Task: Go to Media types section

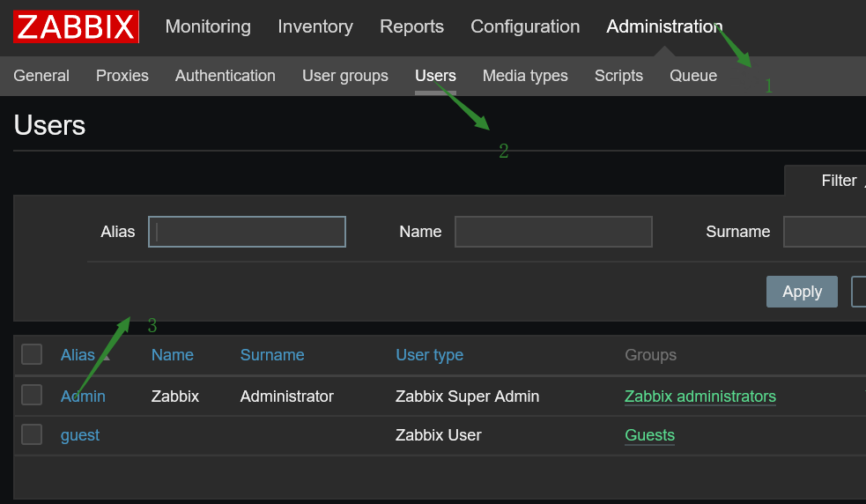Action: (x=525, y=76)
